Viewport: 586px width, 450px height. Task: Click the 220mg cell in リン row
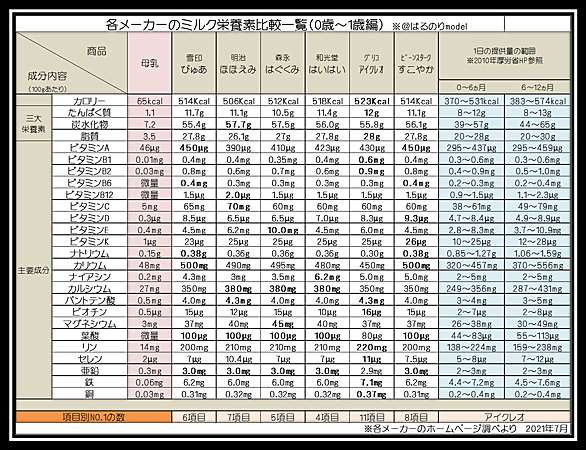(x=371, y=348)
